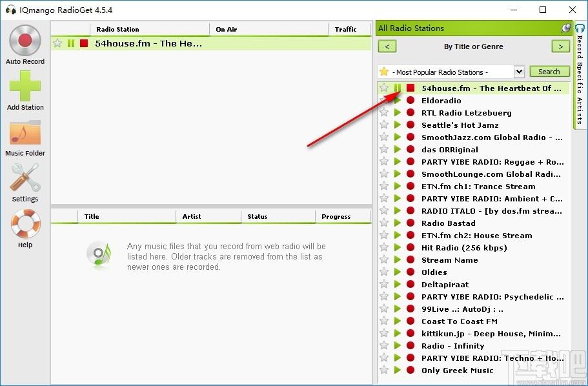Record RADIO ITALO station
The width and height of the screenshot is (588, 386).
point(411,211)
